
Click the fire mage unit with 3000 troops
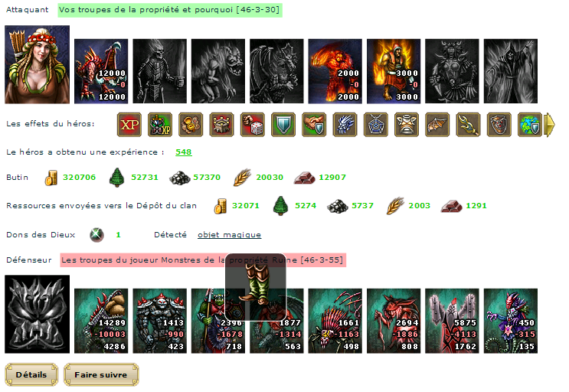[394, 71]
